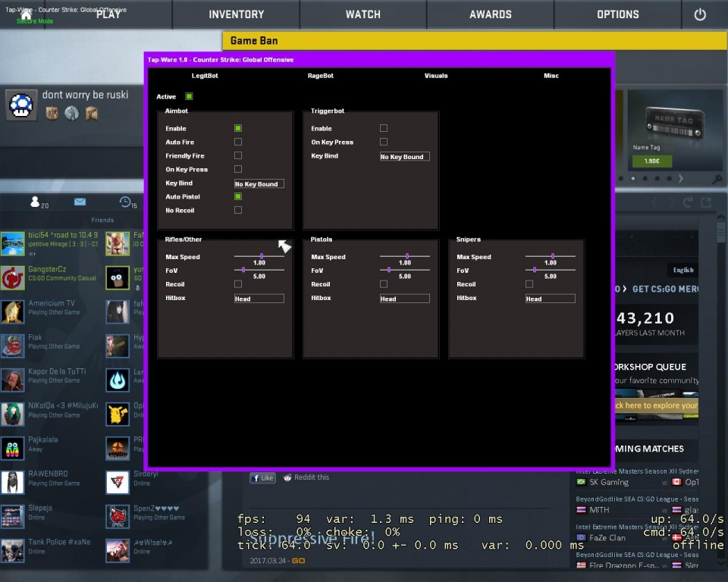Open GangsterCz friend avatar
Screen dimensions: 728x582
[13, 278]
